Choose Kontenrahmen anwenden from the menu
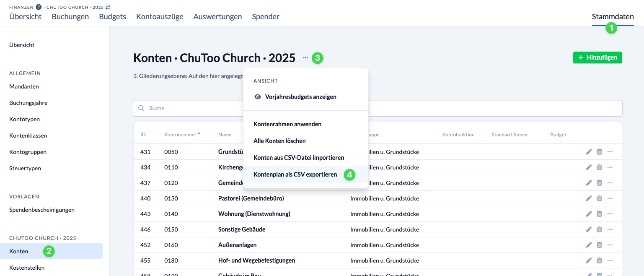The height and width of the screenshot is (276, 644). [x=306, y=124]
